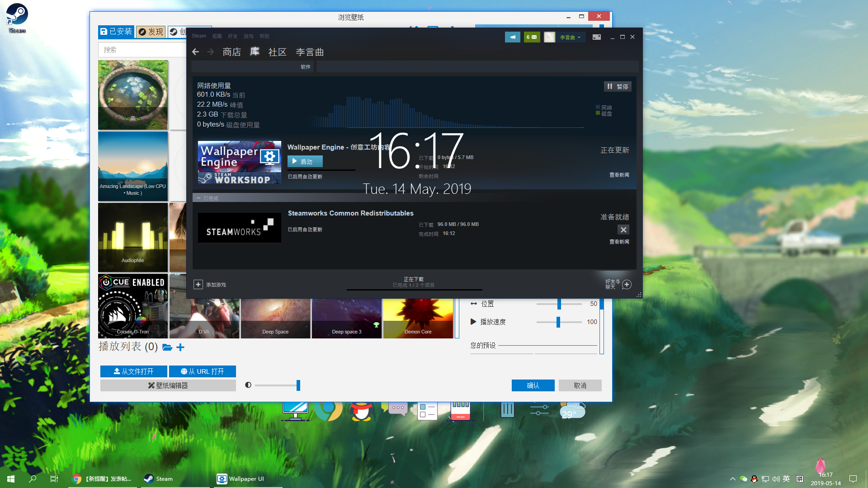Screen dimensions: 868x488
Task: Click the 确认 confirm button
Action: click(x=533, y=385)
